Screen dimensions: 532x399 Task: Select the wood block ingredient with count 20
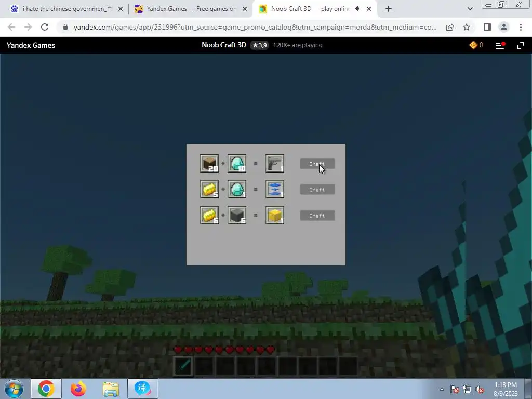point(209,164)
